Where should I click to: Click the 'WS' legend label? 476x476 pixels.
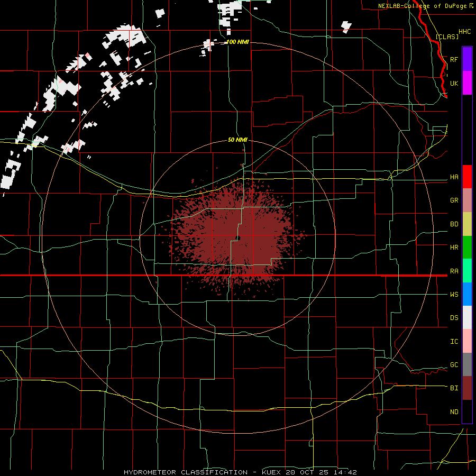454,295
